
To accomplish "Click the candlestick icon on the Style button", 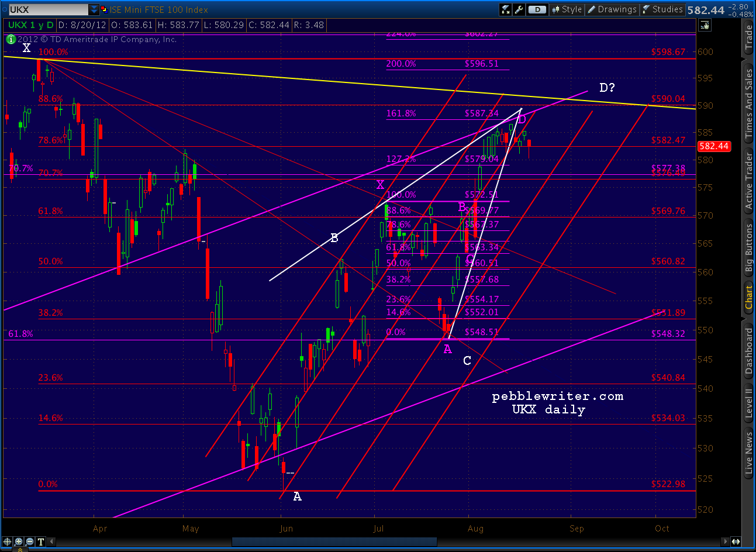I will 556,9.
